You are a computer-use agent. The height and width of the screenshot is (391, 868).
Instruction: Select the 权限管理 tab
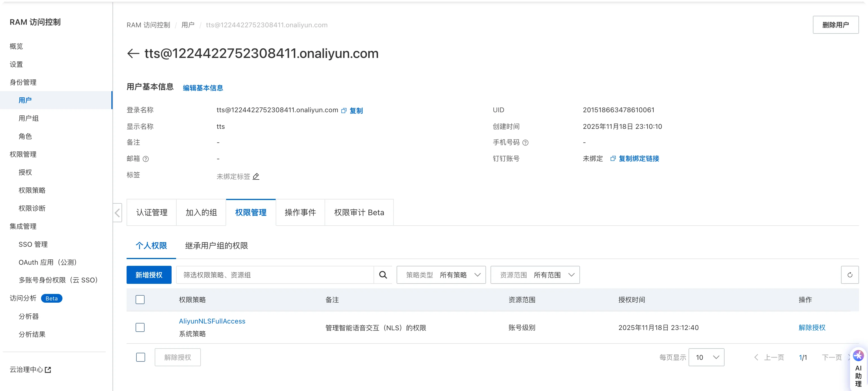coord(251,212)
